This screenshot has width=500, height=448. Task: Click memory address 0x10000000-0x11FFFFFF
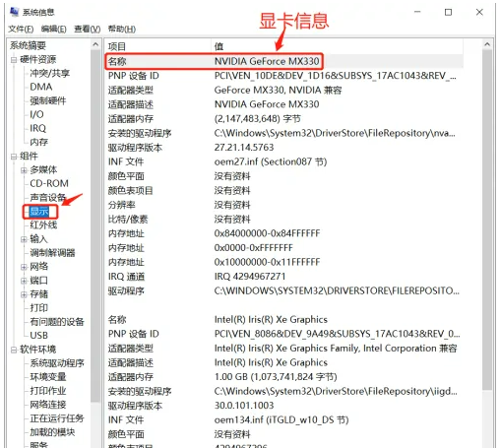pyautogui.click(x=267, y=262)
